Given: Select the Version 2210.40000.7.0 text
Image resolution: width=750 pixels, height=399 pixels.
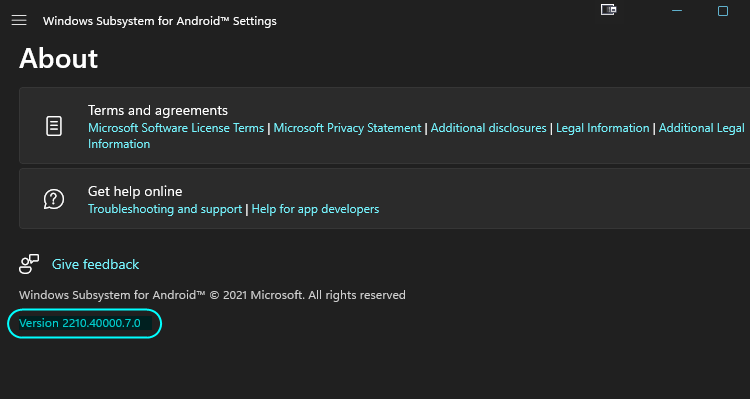Looking at the screenshot, I should coord(80,323).
